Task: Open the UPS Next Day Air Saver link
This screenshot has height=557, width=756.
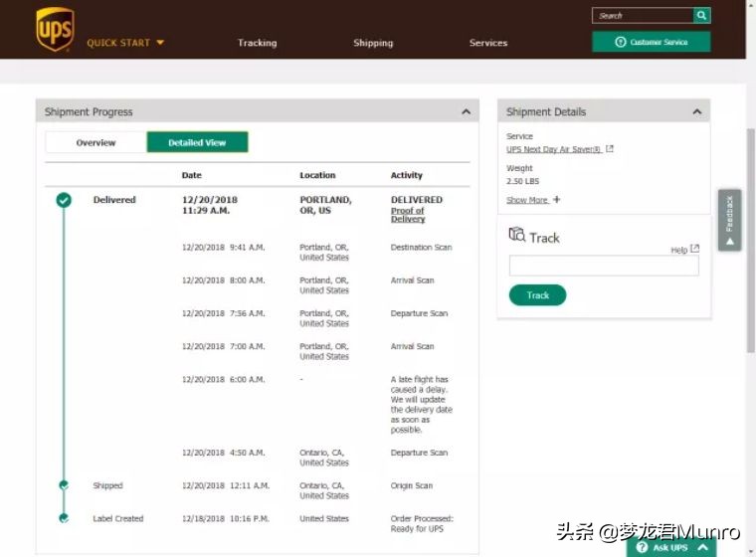Action: pyautogui.click(x=553, y=149)
